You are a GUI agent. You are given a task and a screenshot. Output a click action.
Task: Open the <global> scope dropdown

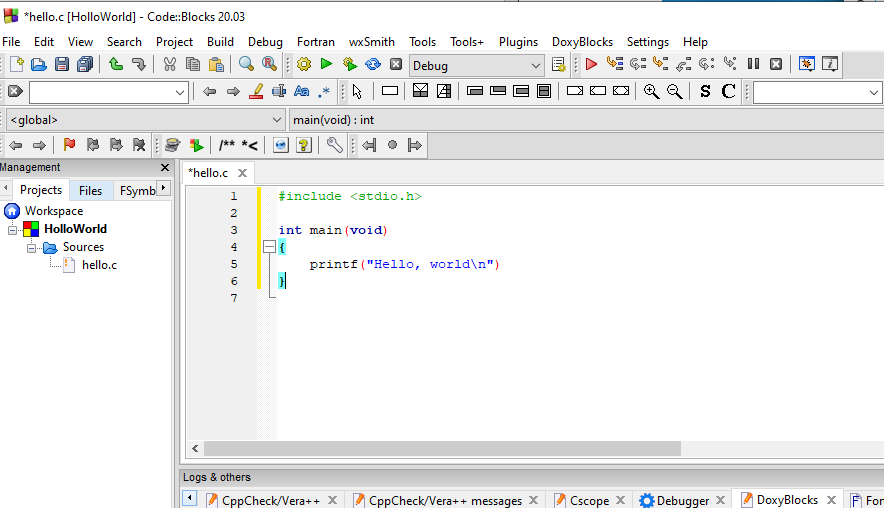click(145, 120)
